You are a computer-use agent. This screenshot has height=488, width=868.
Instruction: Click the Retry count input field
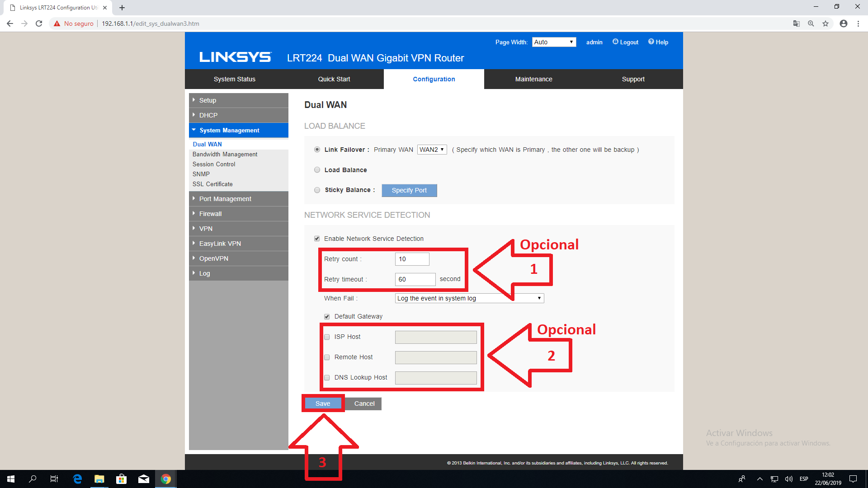pyautogui.click(x=412, y=259)
